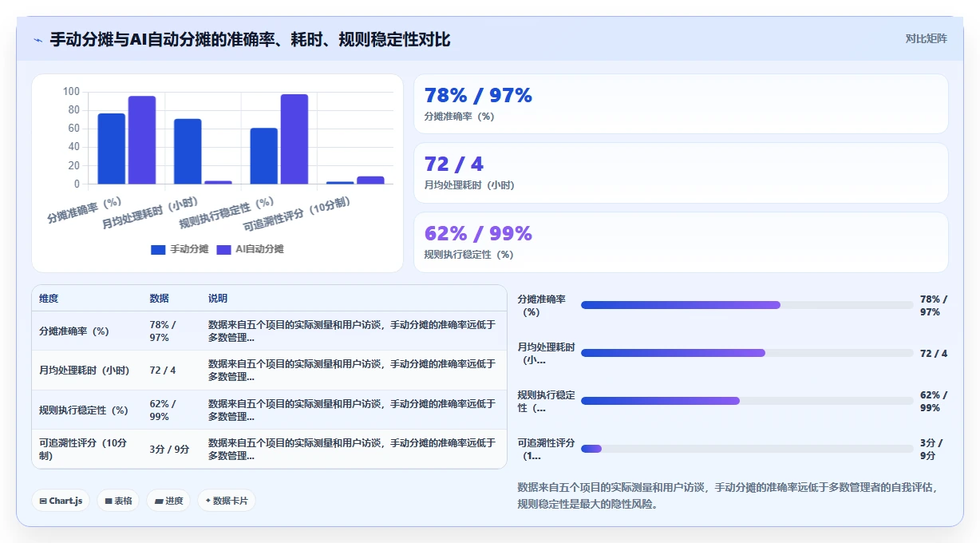Image resolution: width=980 pixels, height=543 pixels.
Task: Click the AI 可追溯性评分 bar in chart
Action: pos(370,180)
